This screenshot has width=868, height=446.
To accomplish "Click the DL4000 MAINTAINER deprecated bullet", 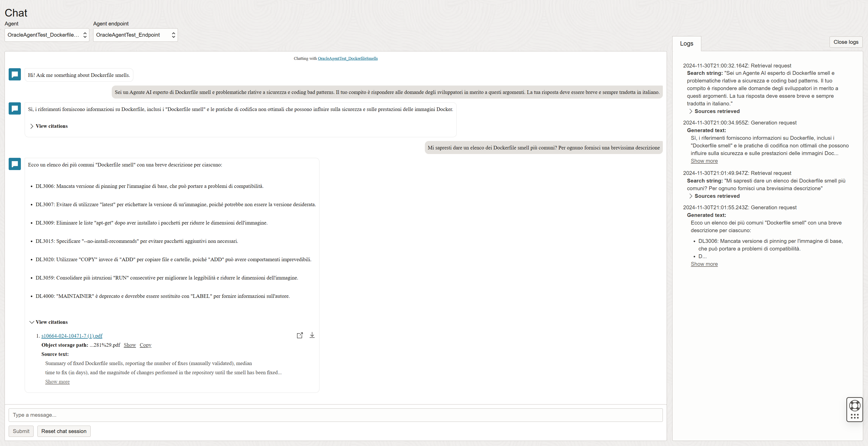I will coord(162,296).
